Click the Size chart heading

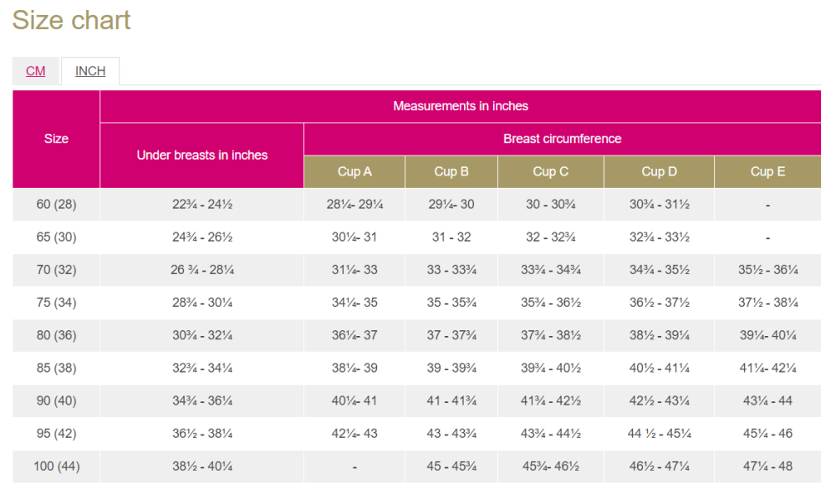[x=72, y=20]
